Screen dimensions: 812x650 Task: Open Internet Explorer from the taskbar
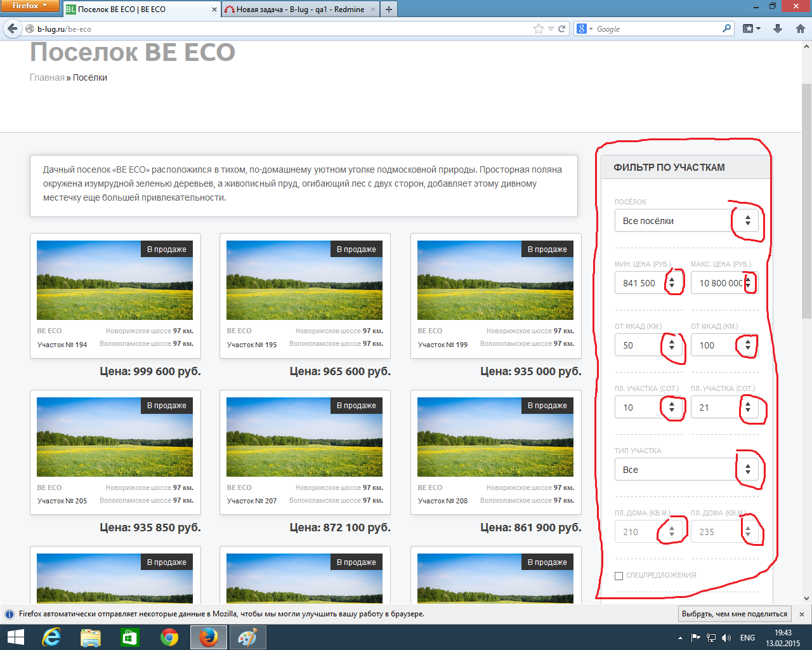pyautogui.click(x=51, y=637)
